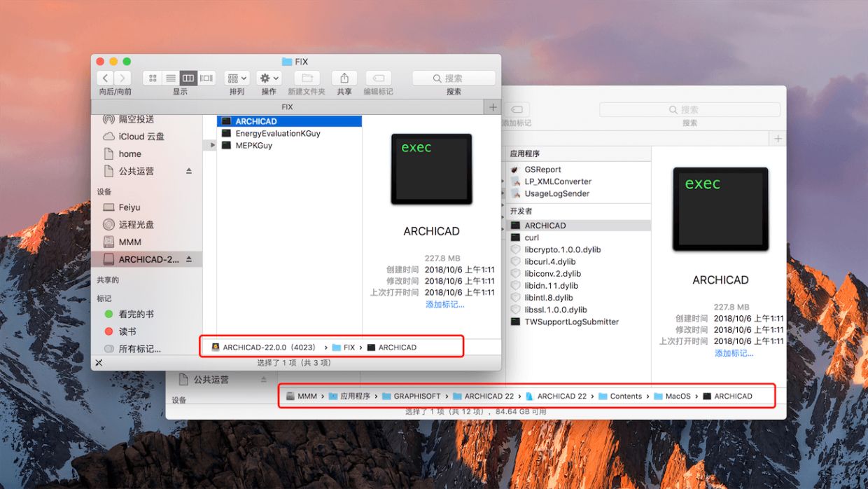868x489 pixels.
Task: Select the MMM disk in sidebar
Action: (130, 242)
